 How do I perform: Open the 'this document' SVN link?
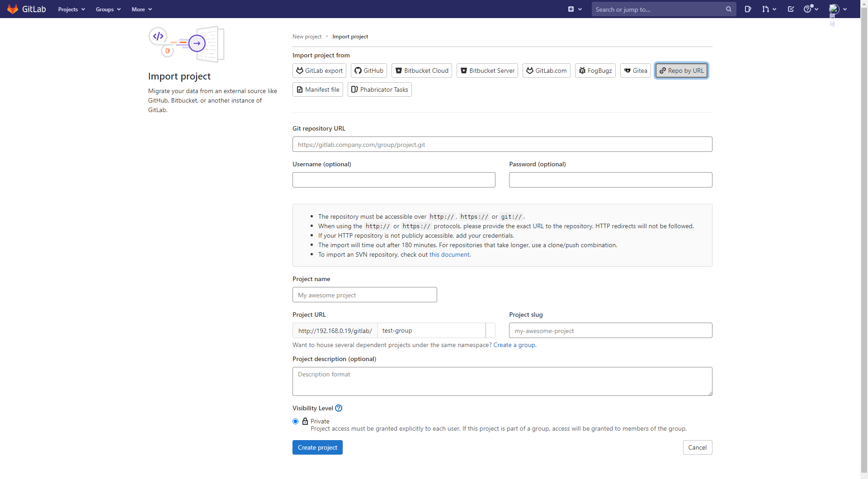coord(449,254)
